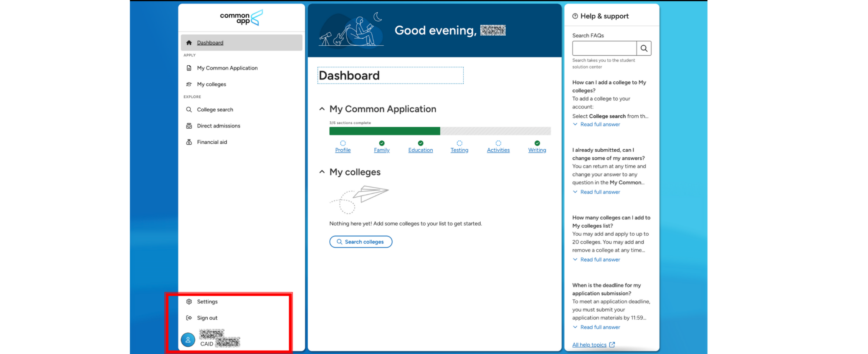This screenshot has height=354, width=868.
Task: Open the Direct admissions icon
Action: coord(189,126)
